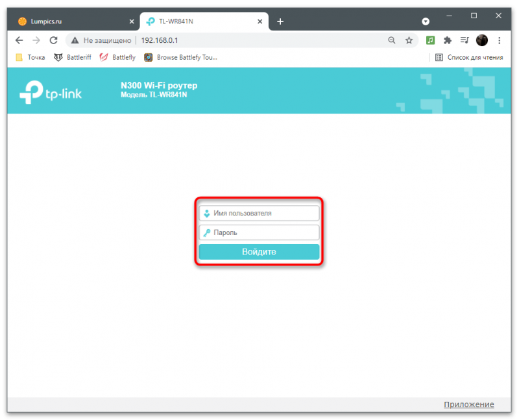Click the tp-link logo

click(51, 92)
